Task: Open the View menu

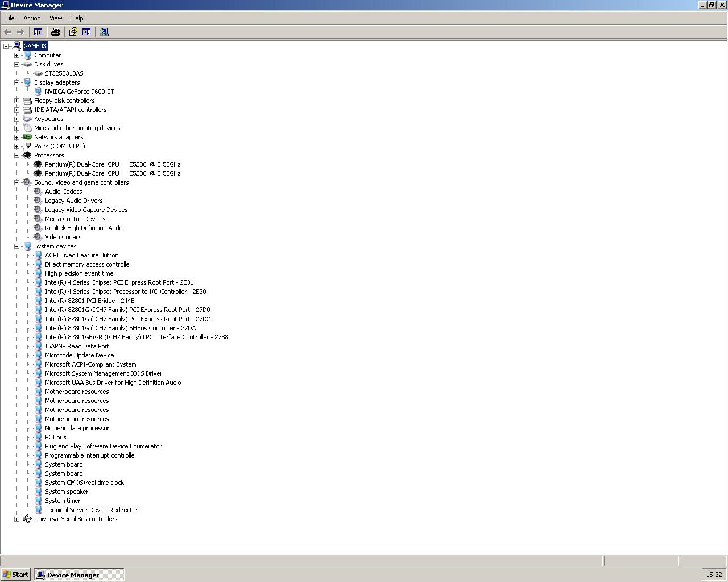Action: coord(56,18)
